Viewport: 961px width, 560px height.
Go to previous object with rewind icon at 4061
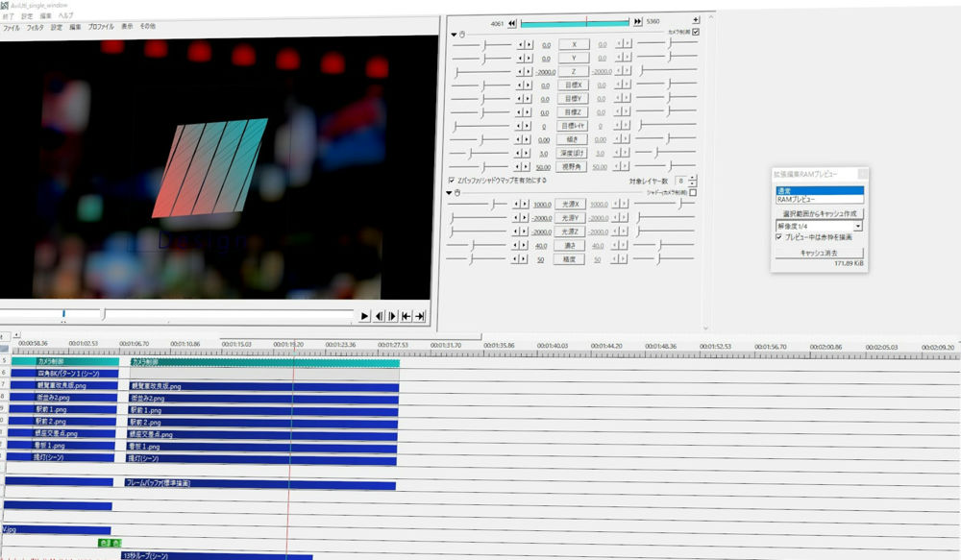pos(512,21)
